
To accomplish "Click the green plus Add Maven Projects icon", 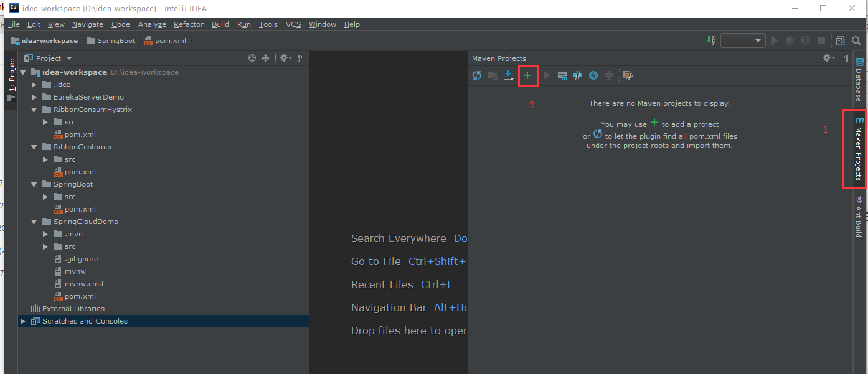I will (527, 75).
